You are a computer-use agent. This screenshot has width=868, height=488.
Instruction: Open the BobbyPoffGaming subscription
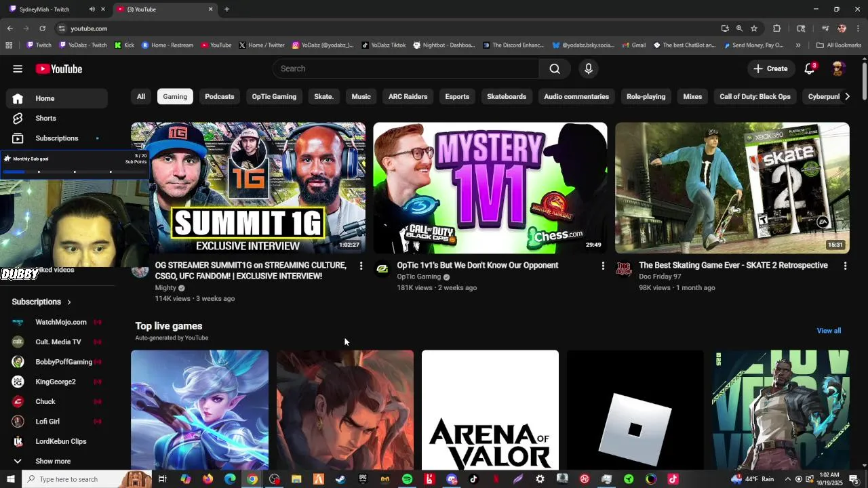pos(57,362)
